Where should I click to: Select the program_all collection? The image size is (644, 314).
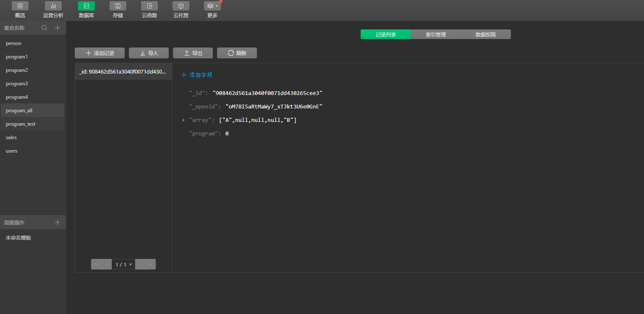pos(32,110)
